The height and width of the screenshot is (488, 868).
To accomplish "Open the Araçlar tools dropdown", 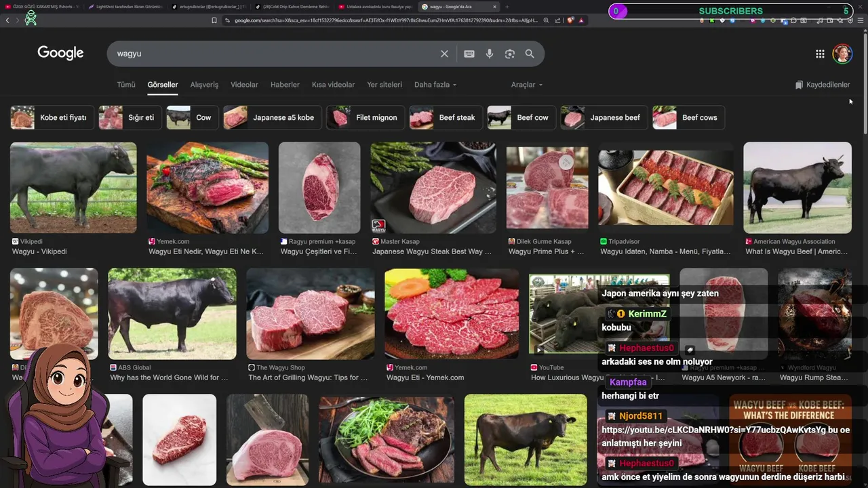I will [527, 85].
